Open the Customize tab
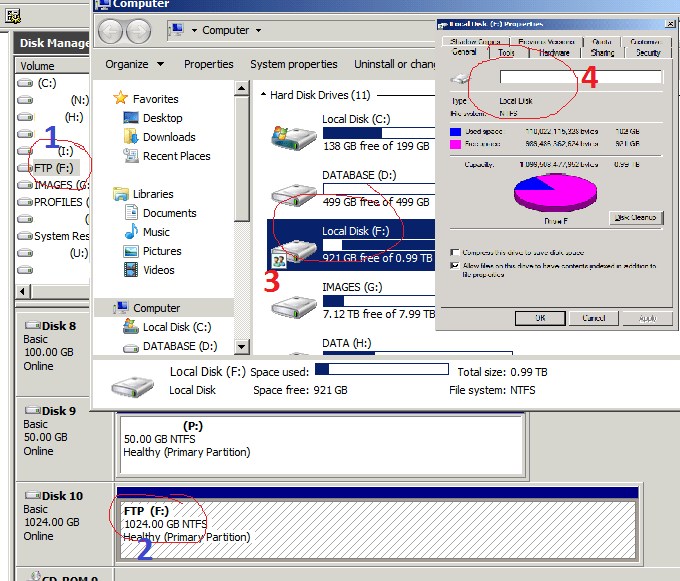680x581 pixels. [x=646, y=42]
